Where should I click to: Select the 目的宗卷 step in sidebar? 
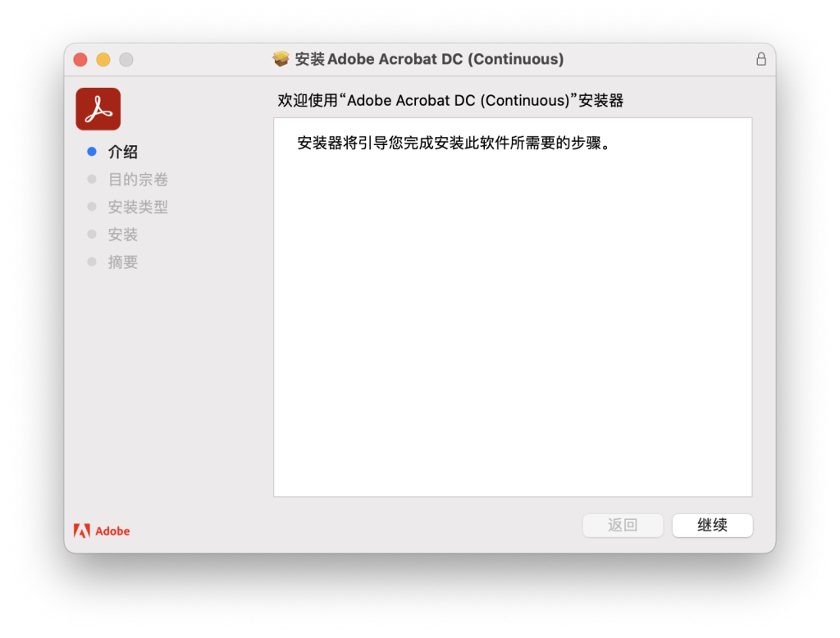click(x=138, y=180)
